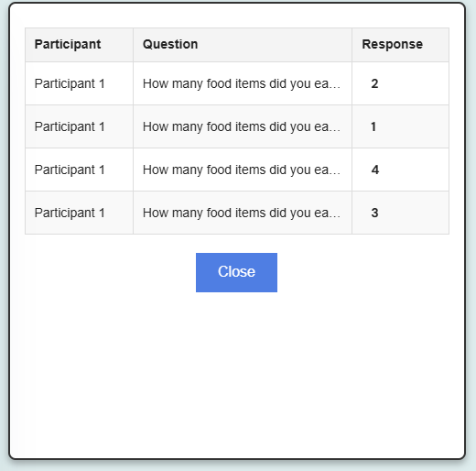The image size is (476, 471).
Task: Click the question text in the row with response 4
Action: pyautogui.click(x=242, y=170)
